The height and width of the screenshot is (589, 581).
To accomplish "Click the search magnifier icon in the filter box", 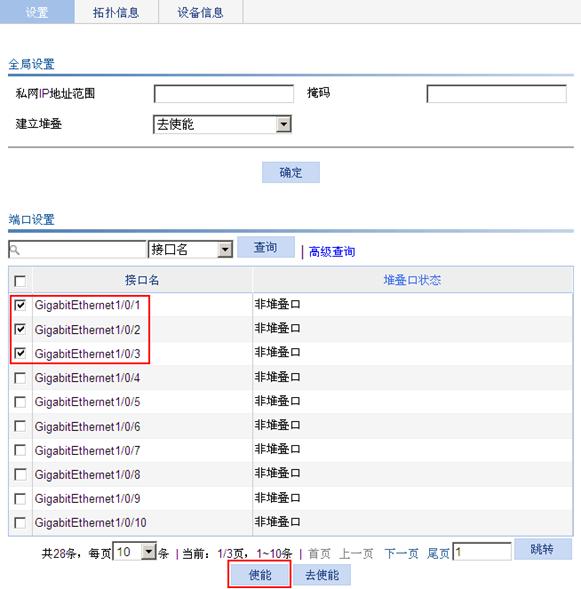I will tap(14, 249).
